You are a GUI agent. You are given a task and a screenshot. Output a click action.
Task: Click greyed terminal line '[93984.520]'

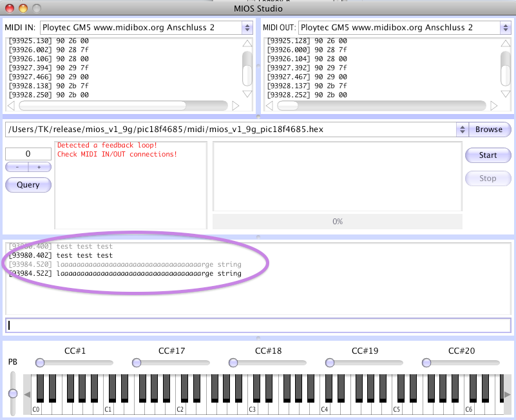(125, 264)
